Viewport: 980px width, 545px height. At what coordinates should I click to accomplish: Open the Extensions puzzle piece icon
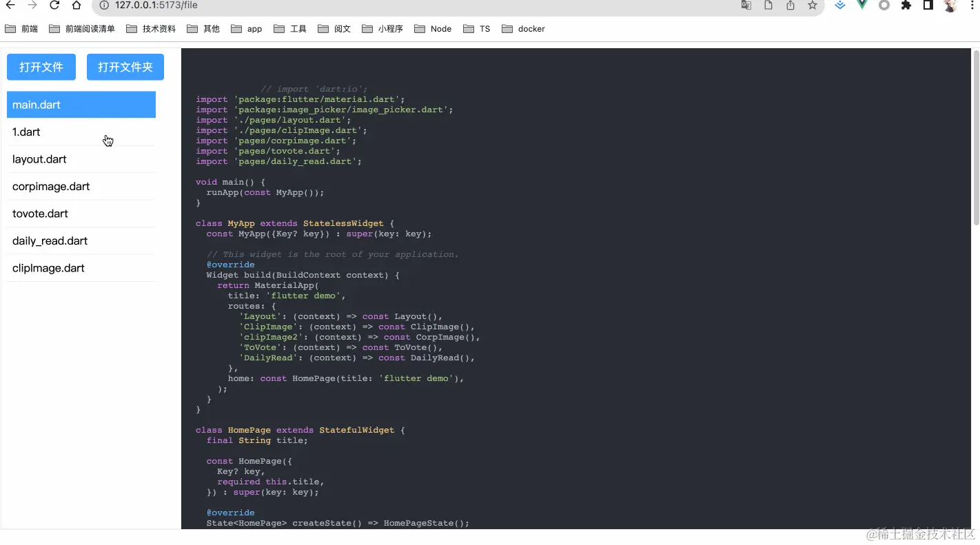click(x=905, y=7)
